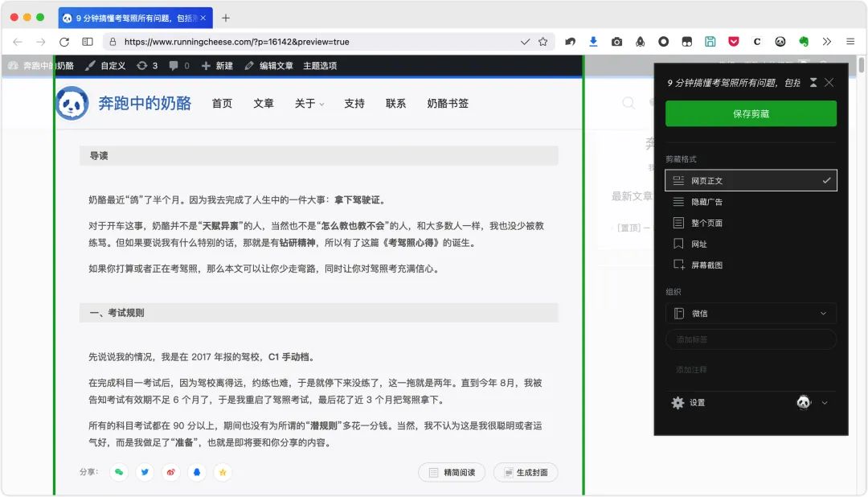868x497 pixels.
Task: Select 隐藏广告 clip format
Action: click(751, 202)
